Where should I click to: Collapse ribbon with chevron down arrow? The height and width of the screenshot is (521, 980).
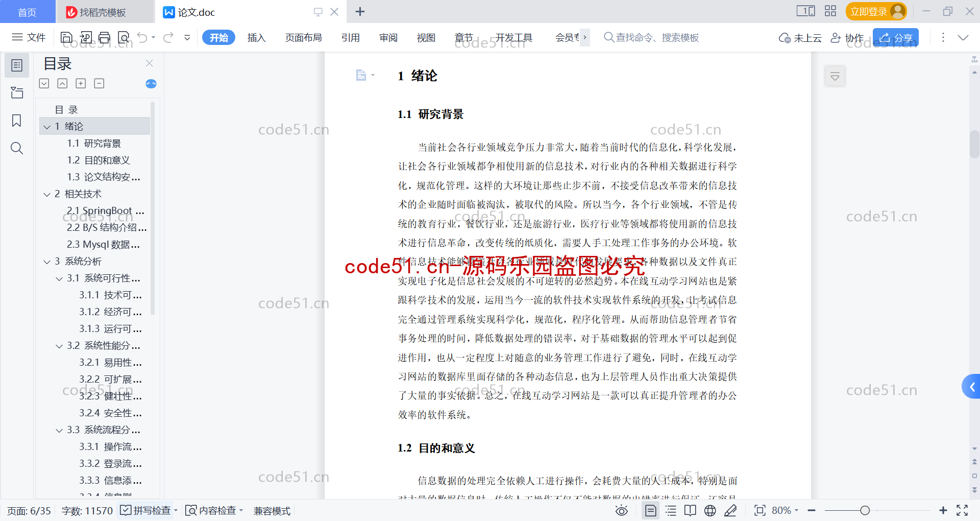(963, 37)
